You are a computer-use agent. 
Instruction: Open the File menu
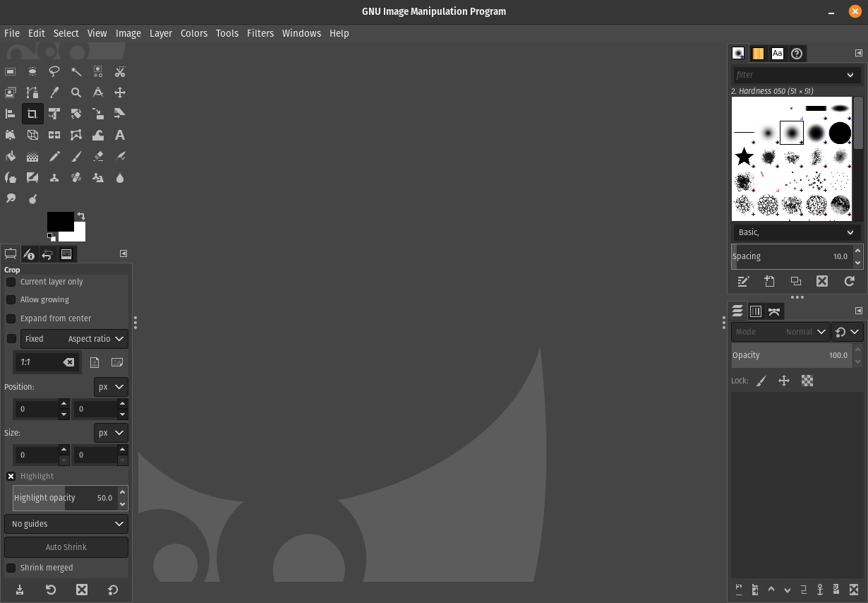(12, 33)
